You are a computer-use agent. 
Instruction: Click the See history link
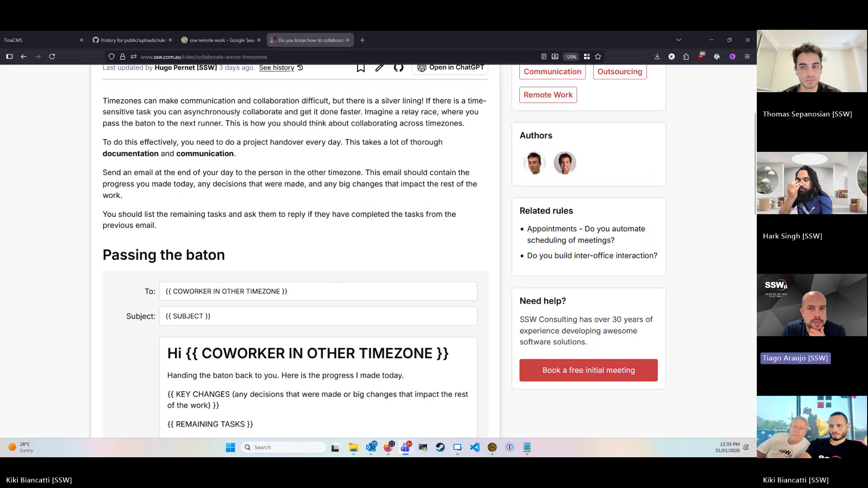[276, 68]
